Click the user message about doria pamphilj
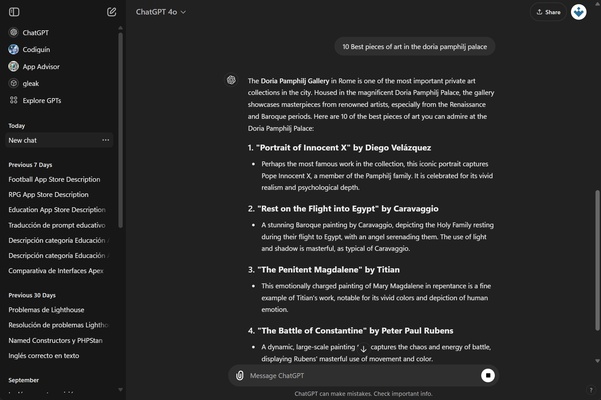Viewport: 601px width, 400px height. (x=415, y=47)
